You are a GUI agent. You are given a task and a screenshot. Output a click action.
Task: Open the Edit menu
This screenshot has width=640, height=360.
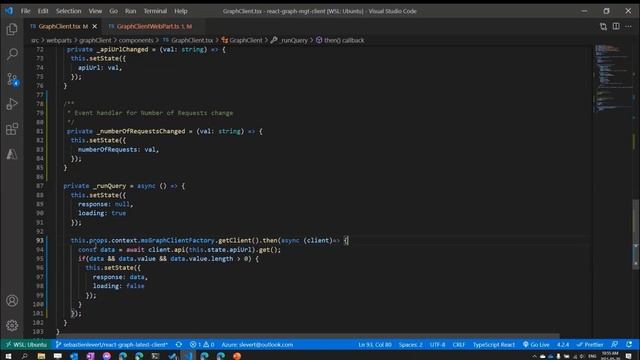click(43, 11)
